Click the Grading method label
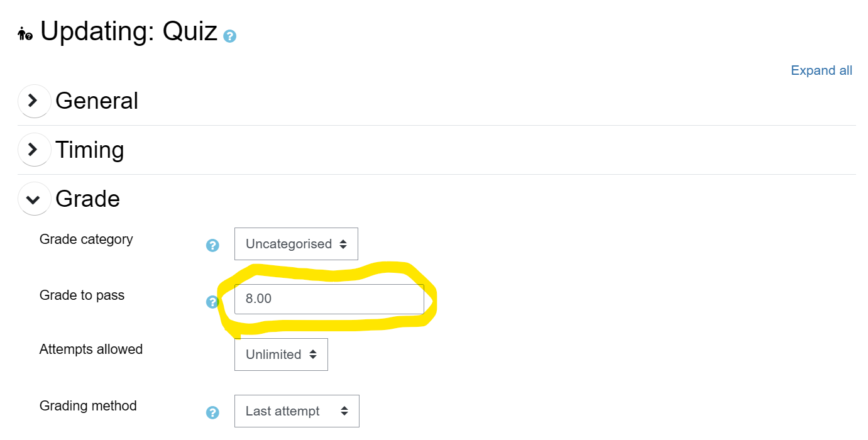Viewport: 868px width, 440px height. [88, 405]
